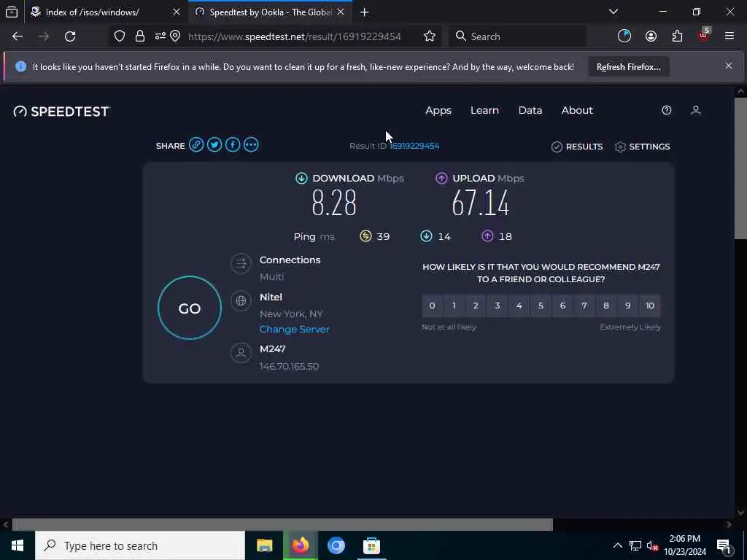This screenshot has width=747, height=560.
Task: Open the help question-mark icon
Action: pos(667,111)
